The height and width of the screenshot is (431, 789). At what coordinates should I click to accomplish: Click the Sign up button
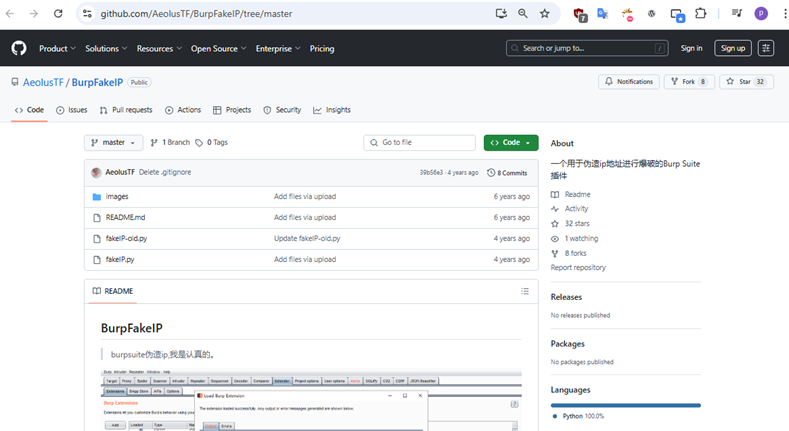point(733,48)
